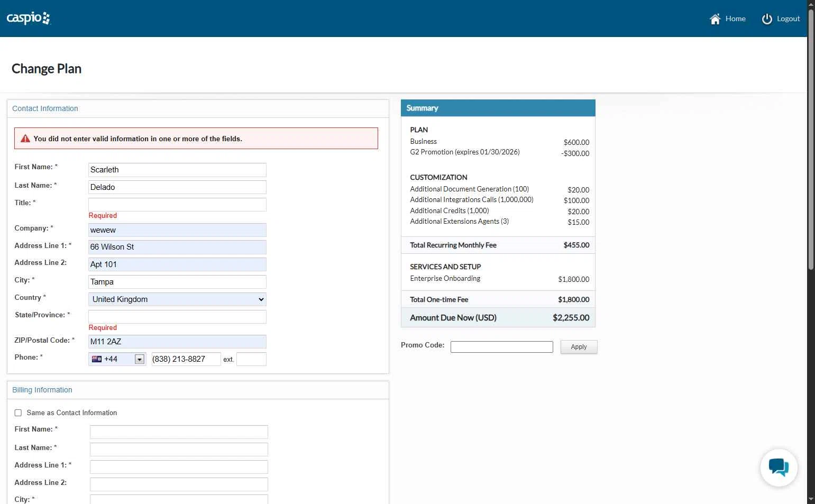
Task: Click the Logout link
Action: pos(788,19)
